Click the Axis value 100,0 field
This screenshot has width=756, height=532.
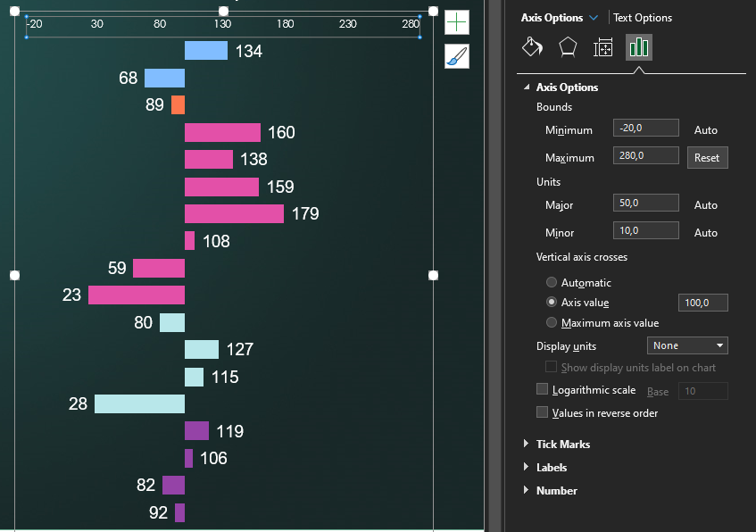(703, 303)
